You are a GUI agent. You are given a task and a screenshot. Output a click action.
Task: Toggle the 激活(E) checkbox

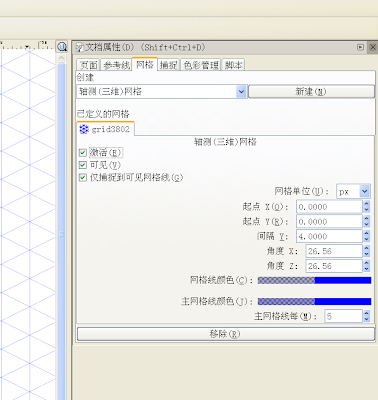coord(83,153)
